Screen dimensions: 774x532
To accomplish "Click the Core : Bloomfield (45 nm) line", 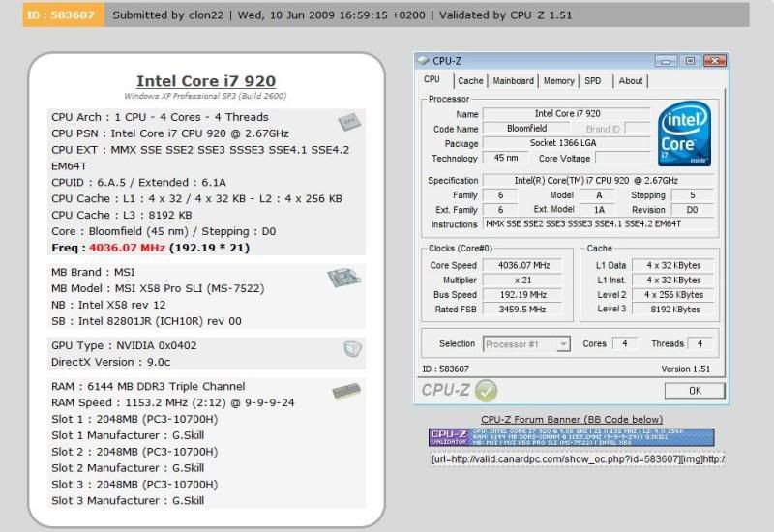I will pos(164,231).
